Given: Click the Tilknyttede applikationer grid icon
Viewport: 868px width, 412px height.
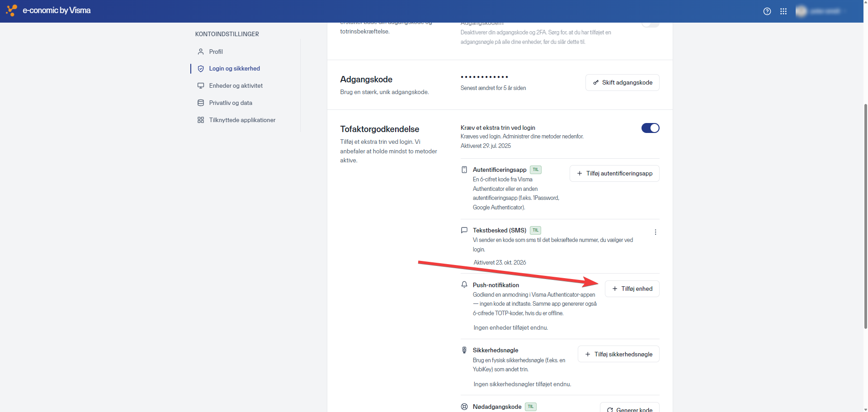Looking at the screenshot, I should click(x=201, y=120).
